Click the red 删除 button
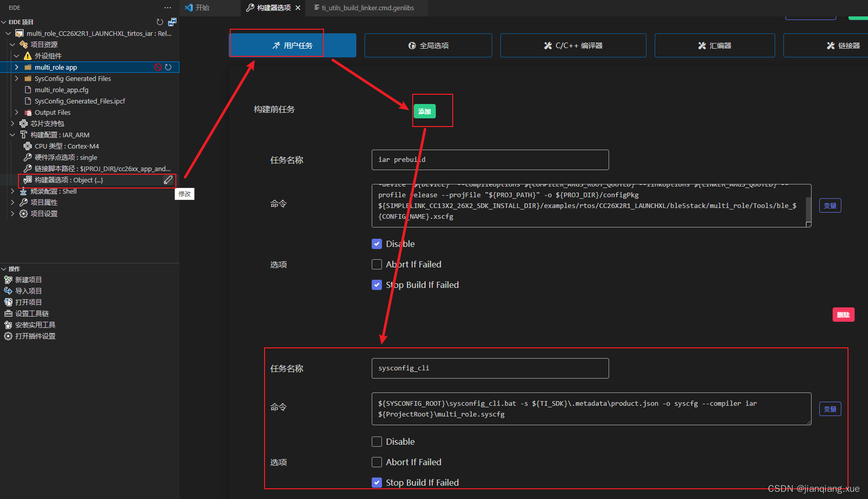The height and width of the screenshot is (499, 868). point(843,315)
